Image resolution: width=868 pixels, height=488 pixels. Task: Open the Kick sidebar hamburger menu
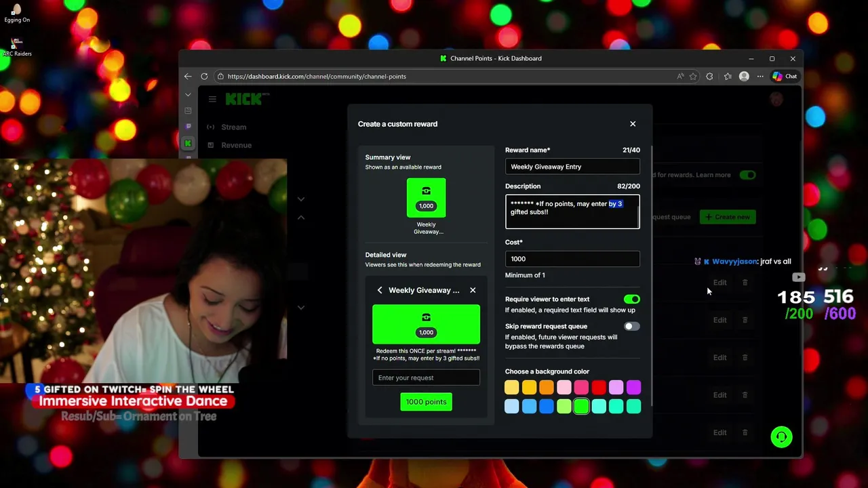pyautogui.click(x=212, y=99)
